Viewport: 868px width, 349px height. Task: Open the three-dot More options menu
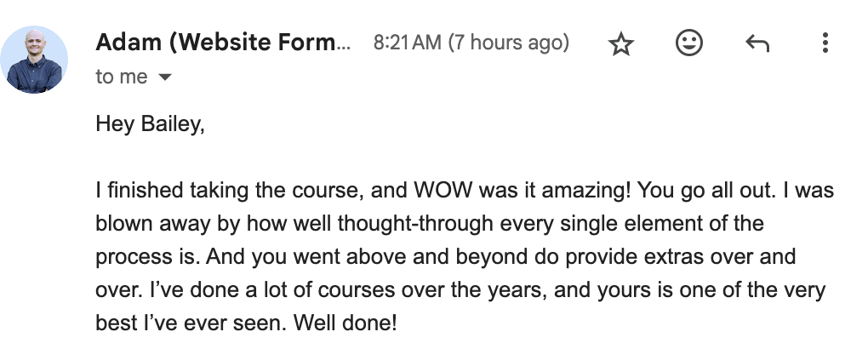click(x=824, y=43)
